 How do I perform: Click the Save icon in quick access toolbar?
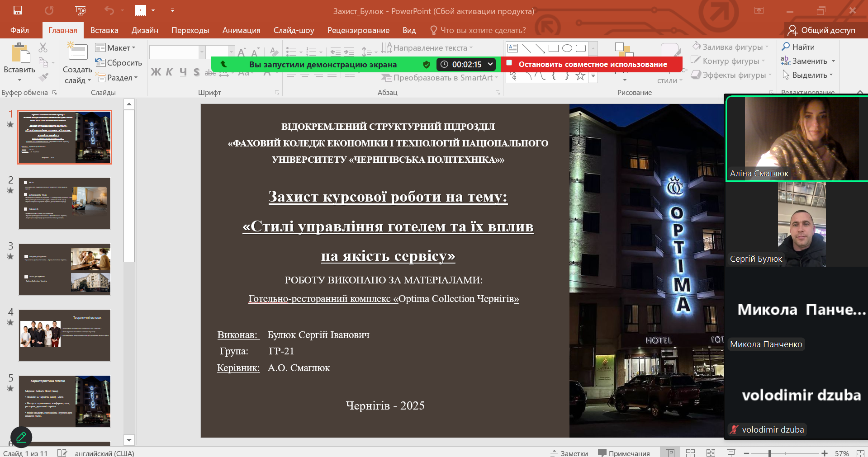click(x=18, y=10)
